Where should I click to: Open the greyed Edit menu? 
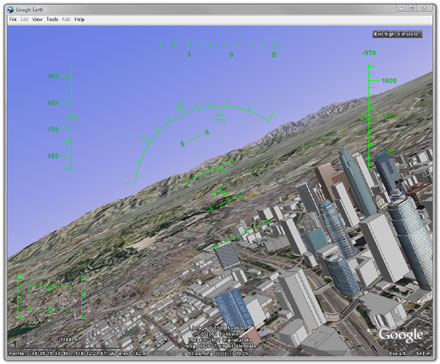coord(24,19)
